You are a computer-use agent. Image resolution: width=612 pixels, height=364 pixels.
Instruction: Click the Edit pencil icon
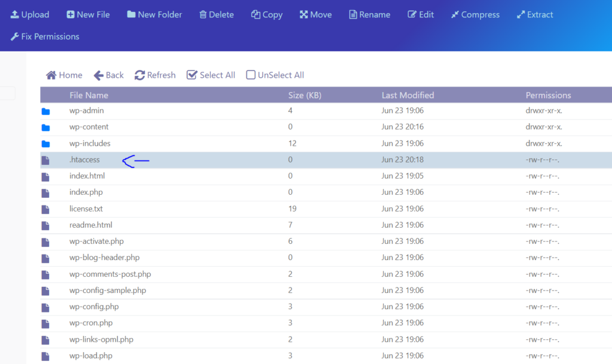[412, 14]
